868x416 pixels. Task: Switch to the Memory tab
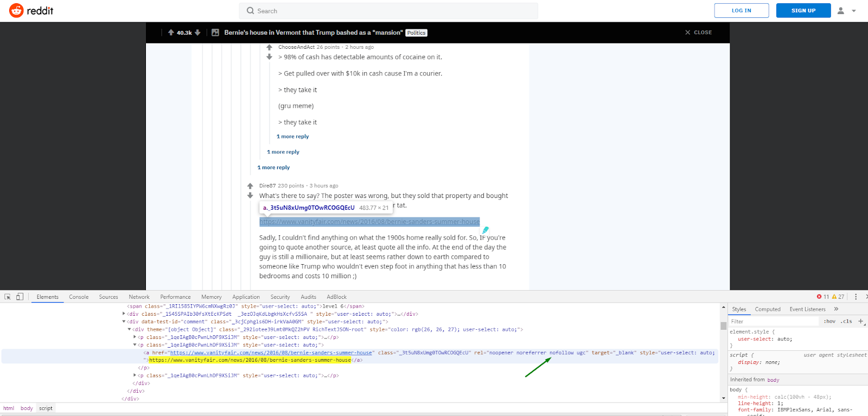[212, 297]
